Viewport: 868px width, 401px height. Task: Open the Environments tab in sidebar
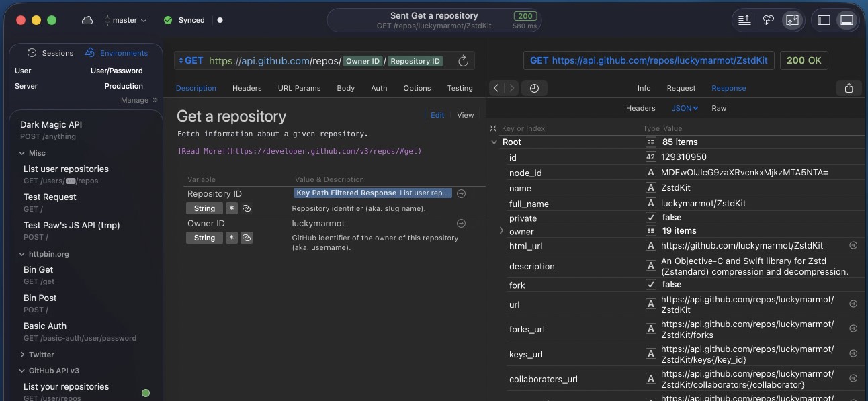coord(117,53)
